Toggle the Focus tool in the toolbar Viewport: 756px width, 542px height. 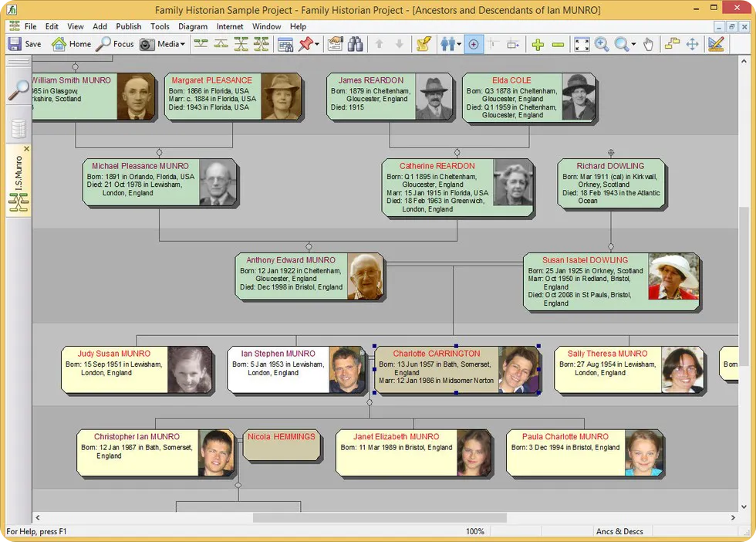pyautogui.click(x=116, y=44)
